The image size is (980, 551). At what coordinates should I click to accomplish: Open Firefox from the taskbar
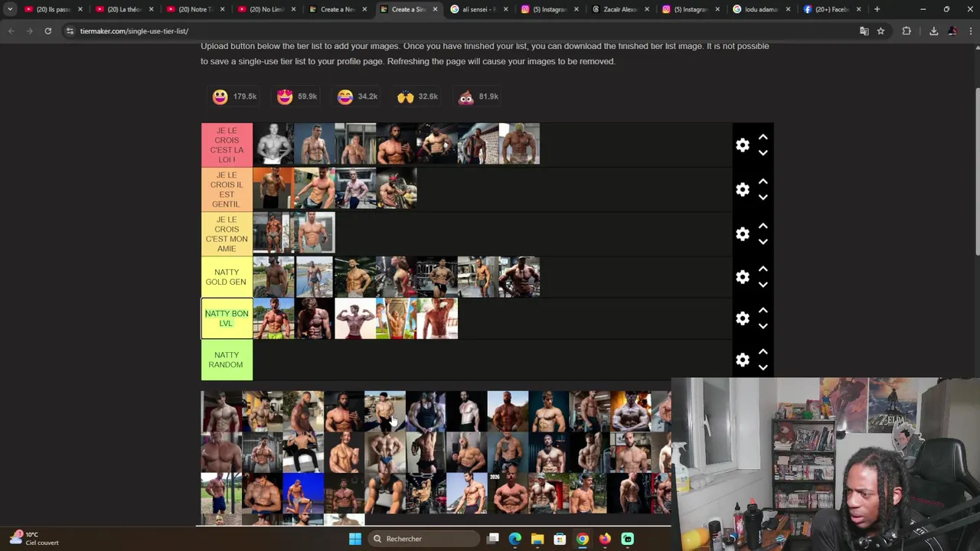(x=605, y=539)
